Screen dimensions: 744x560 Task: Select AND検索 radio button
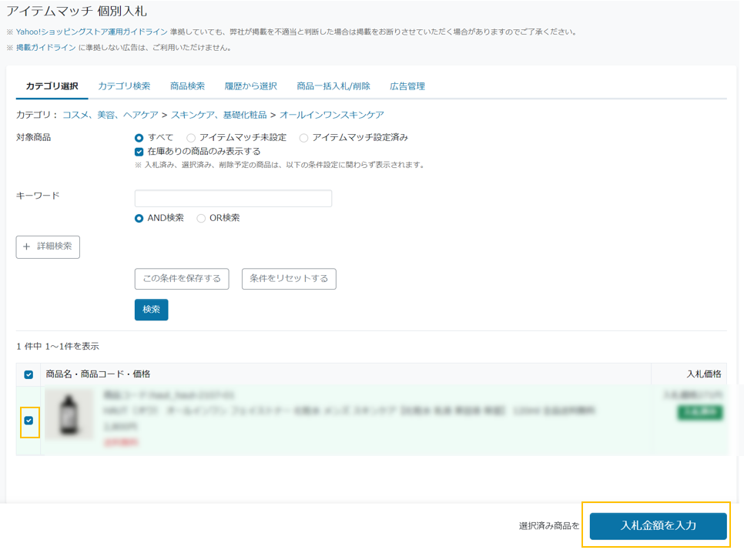(139, 218)
